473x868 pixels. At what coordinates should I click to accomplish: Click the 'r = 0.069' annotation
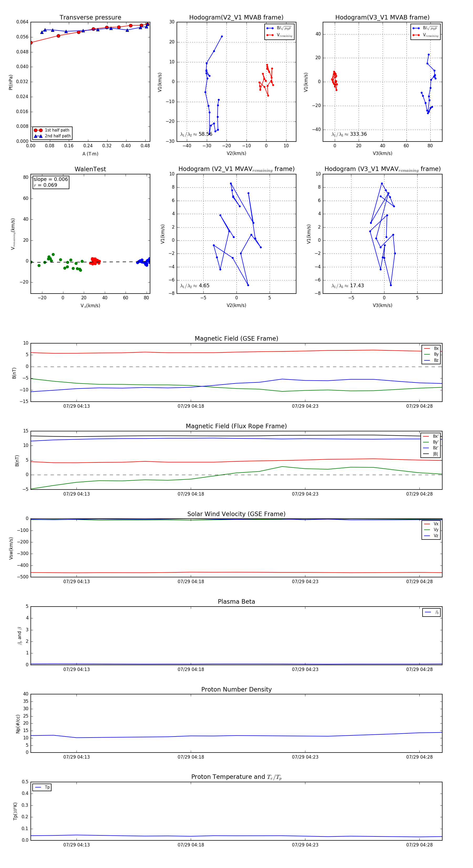coord(45,185)
